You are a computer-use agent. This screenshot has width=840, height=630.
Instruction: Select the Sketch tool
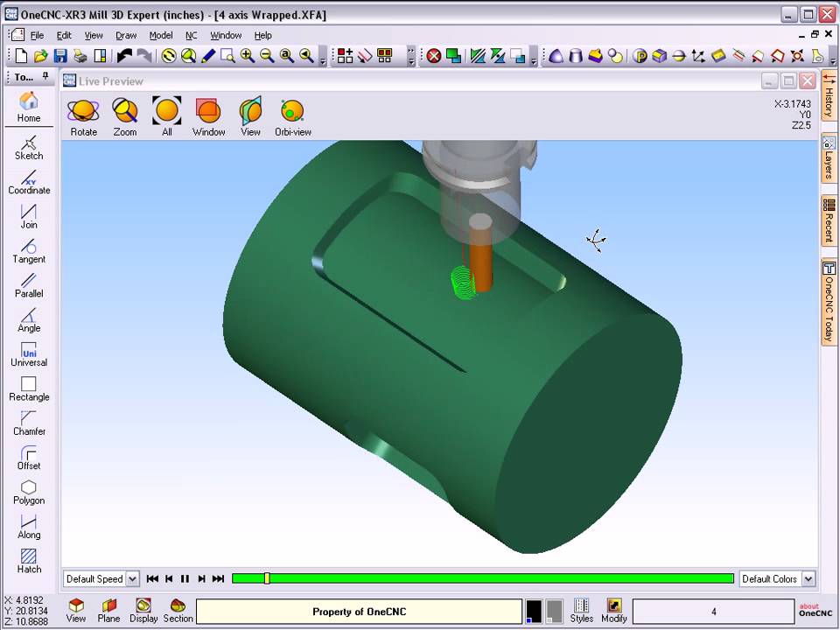tap(29, 148)
